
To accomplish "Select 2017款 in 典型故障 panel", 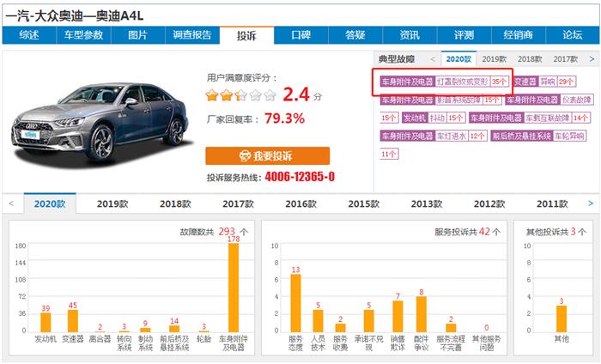I will coord(565,59).
